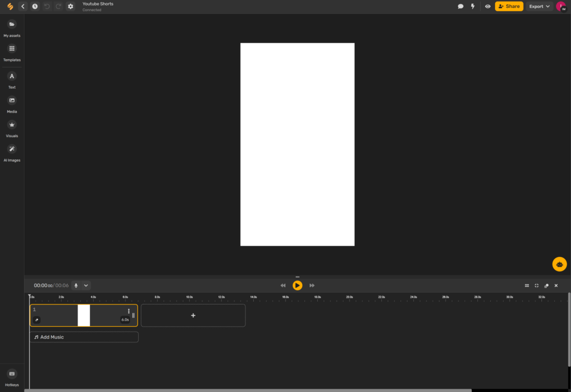Click the microphone voiceover icon
Image resolution: width=571 pixels, height=392 pixels.
pyautogui.click(x=76, y=285)
